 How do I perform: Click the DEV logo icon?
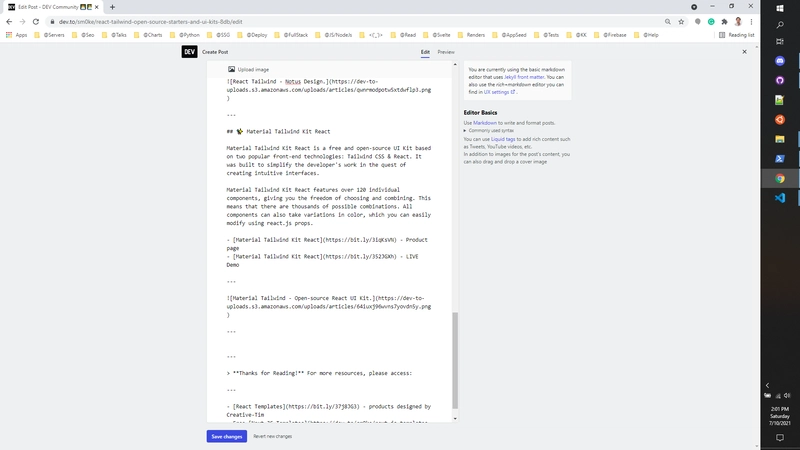pyautogui.click(x=189, y=52)
